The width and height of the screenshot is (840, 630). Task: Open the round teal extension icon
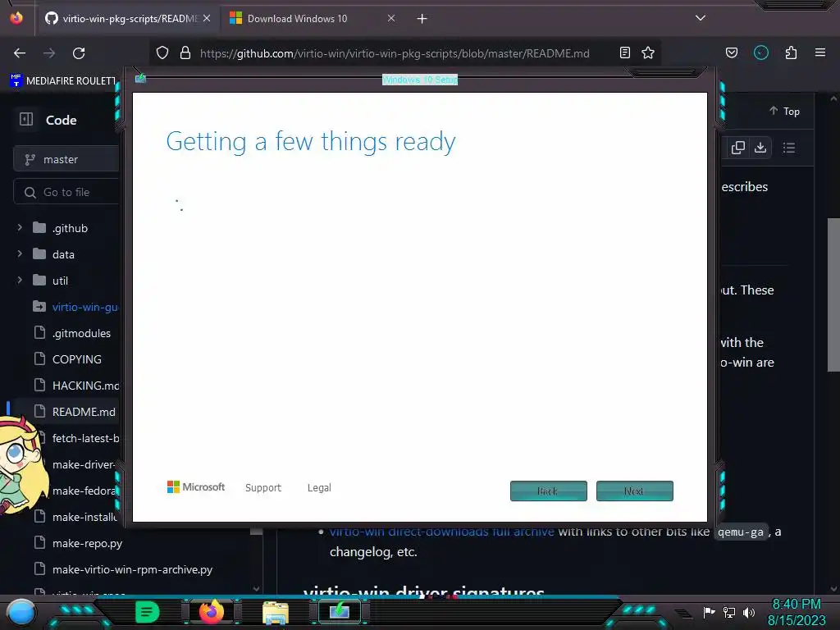click(x=761, y=52)
